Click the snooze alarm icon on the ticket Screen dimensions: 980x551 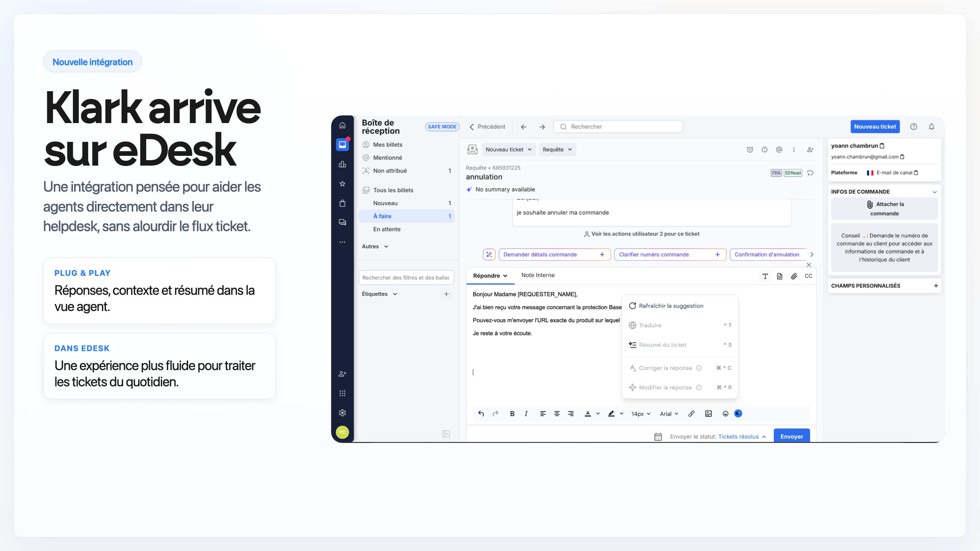749,149
